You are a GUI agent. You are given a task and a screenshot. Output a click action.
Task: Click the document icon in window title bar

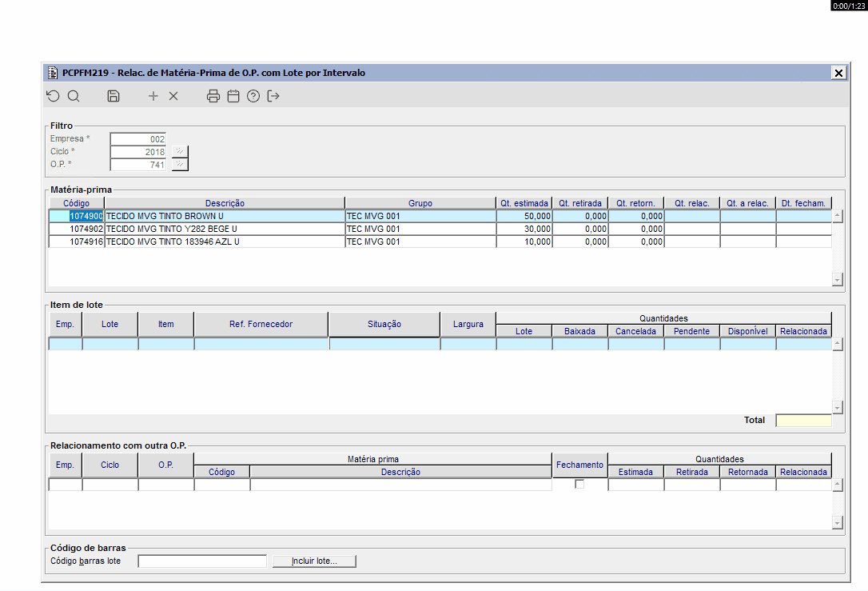tap(53, 73)
